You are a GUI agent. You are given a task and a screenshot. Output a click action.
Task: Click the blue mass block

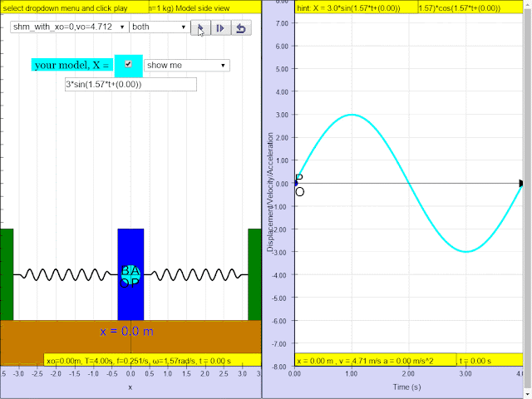131,274
